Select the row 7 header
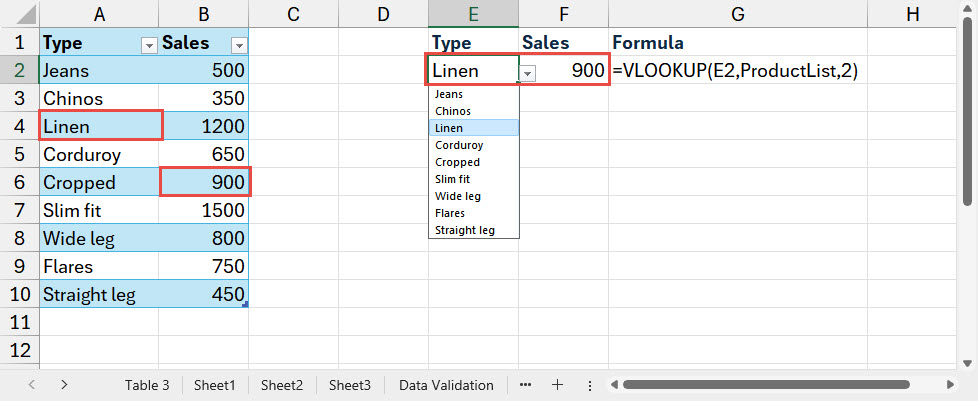The image size is (978, 401). [x=19, y=211]
